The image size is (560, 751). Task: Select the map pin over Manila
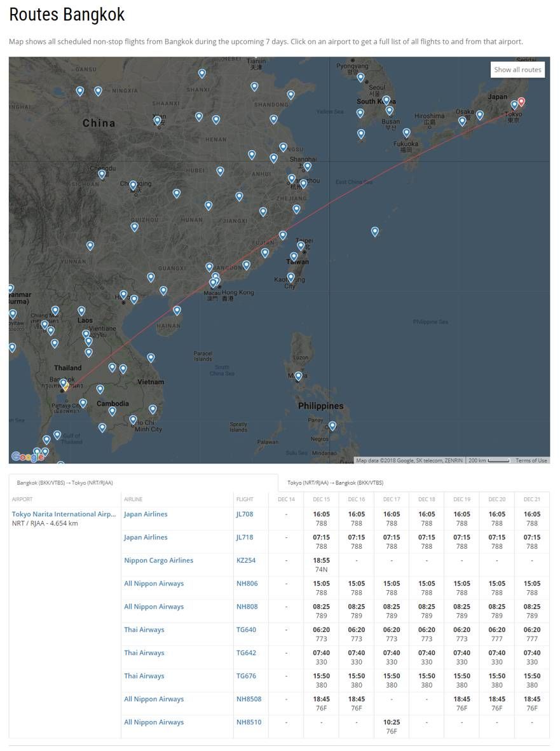(298, 376)
